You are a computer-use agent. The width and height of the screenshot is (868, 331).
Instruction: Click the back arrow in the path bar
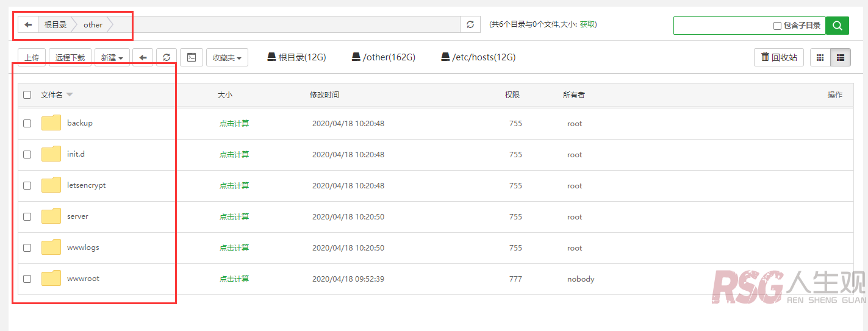pos(28,25)
